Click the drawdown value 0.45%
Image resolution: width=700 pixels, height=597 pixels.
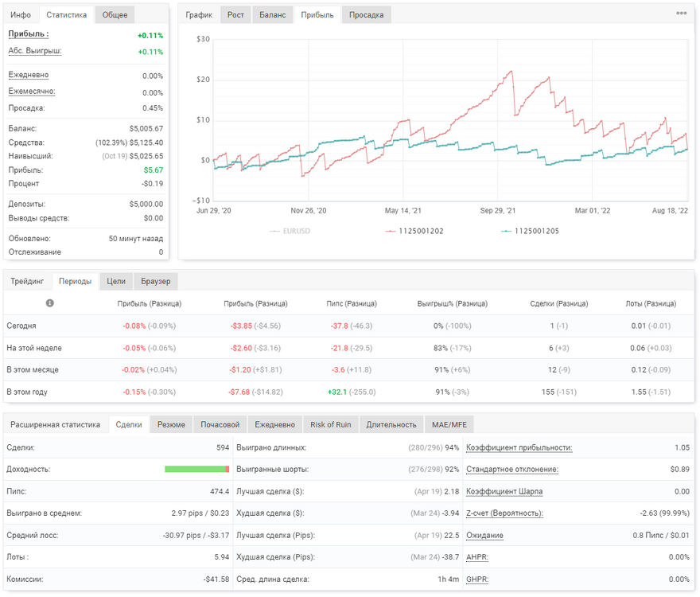click(153, 108)
